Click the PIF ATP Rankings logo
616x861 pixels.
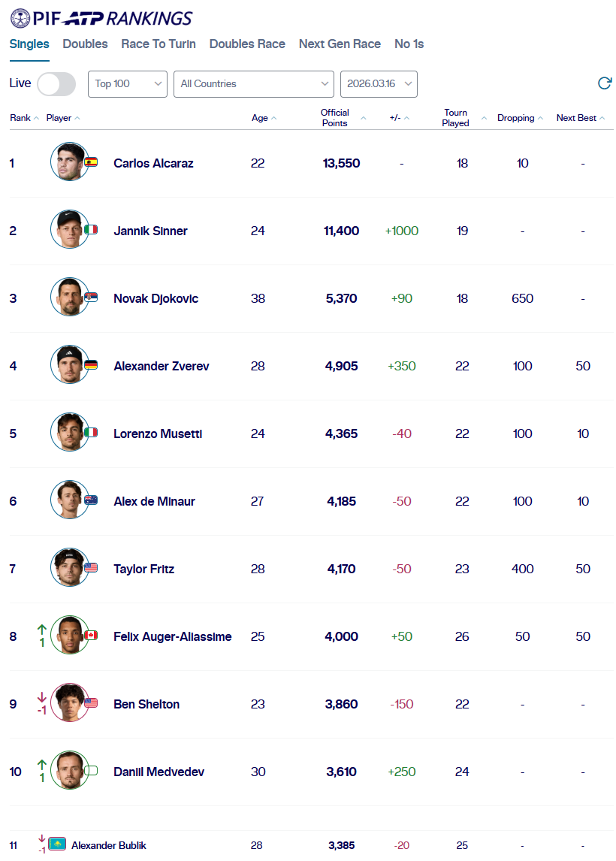[101, 18]
